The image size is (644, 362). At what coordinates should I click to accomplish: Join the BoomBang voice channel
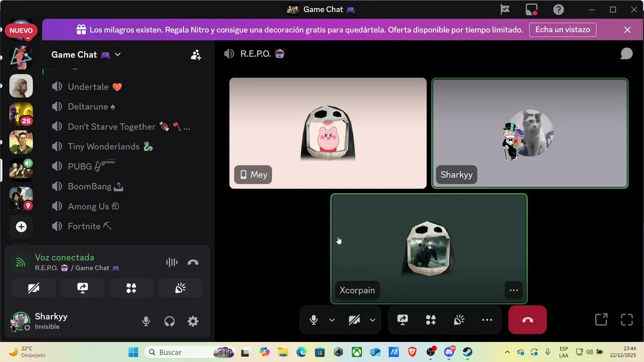[128, 187]
